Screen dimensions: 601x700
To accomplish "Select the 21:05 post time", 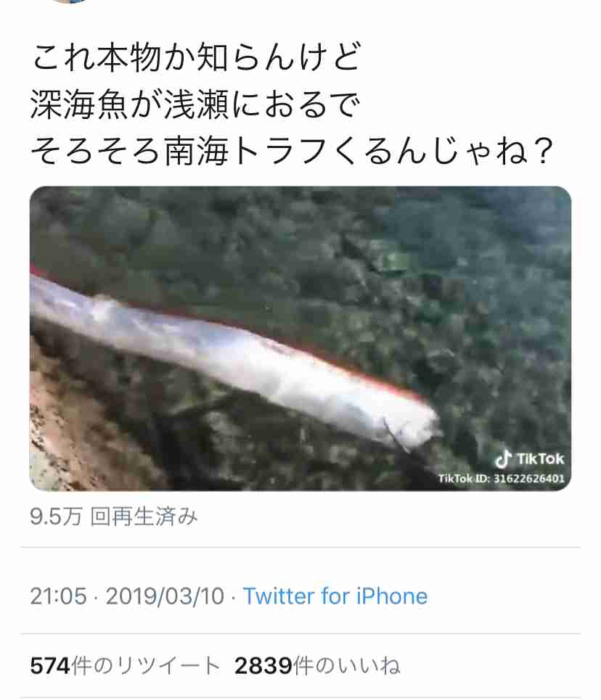I will pos(58,596).
